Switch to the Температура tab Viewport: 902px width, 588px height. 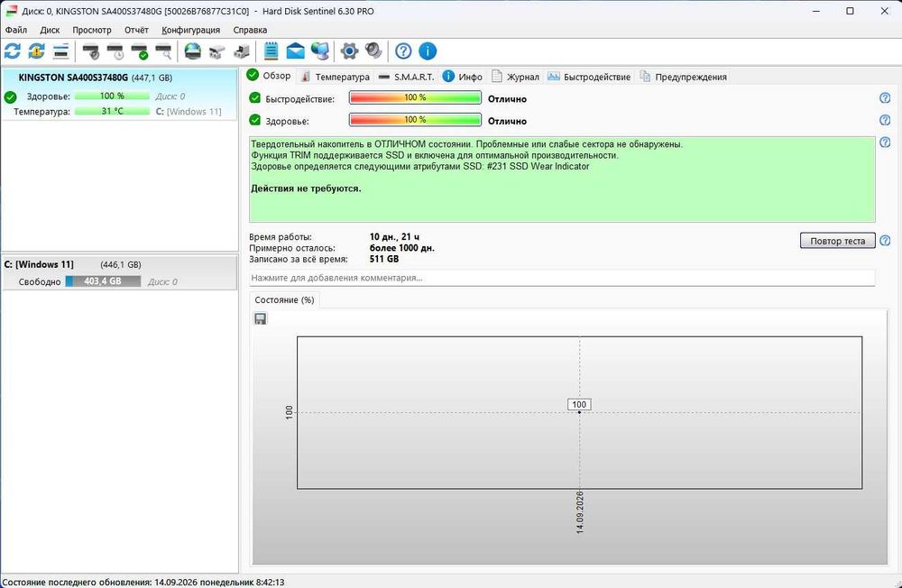[336, 77]
